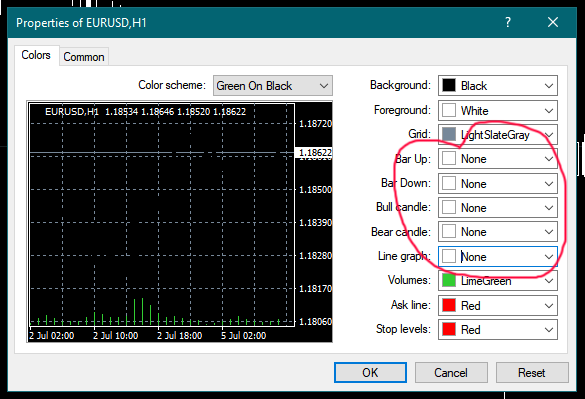This screenshot has height=399, width=585.
Task: Click the 'Bull candle:' label
Action: coord(403,207)
